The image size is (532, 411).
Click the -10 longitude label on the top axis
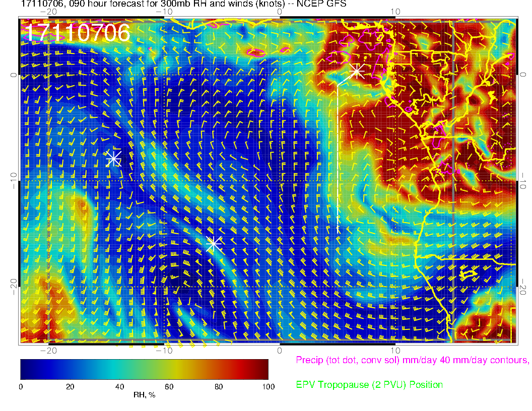coord(164,12)
